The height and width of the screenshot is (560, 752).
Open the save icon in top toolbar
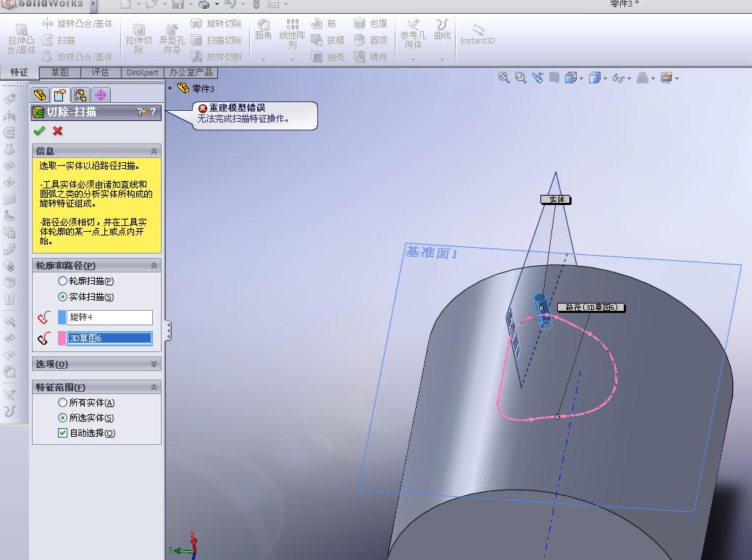(178, 4)
